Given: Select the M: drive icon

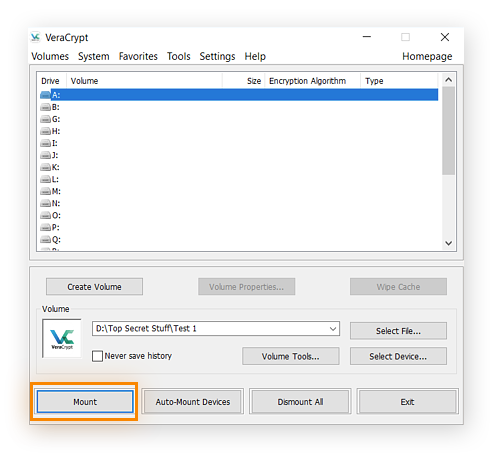Looking at the screenshot, I should [x=45, y=191].
